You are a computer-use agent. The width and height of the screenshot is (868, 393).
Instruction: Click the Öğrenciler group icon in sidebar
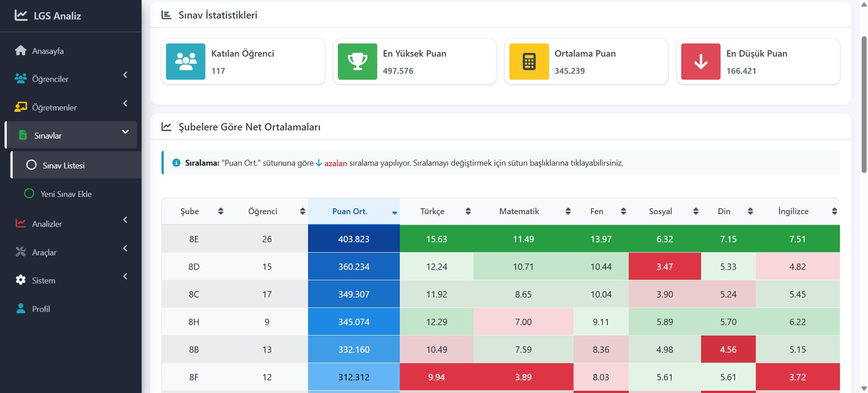pos(21,79)
